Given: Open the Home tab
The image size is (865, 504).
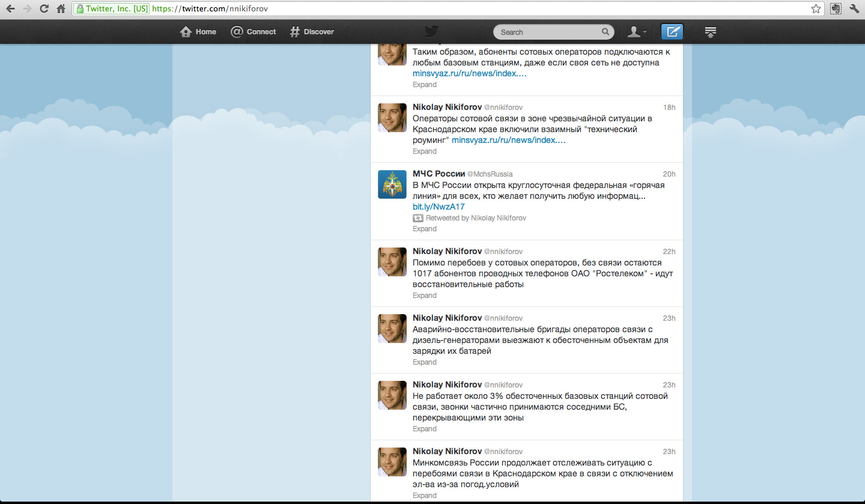Looking at the screenshot, I should pos(198,32).
